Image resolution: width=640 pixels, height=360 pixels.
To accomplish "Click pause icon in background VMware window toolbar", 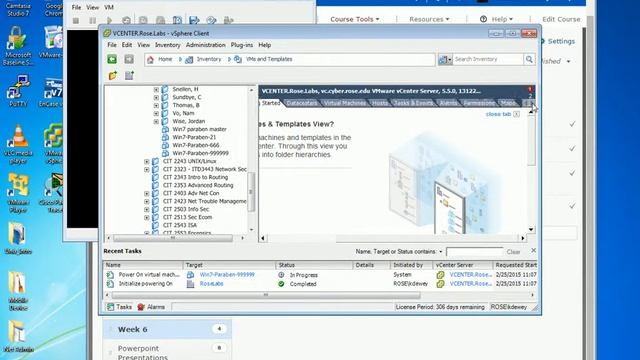I will tap(93, 20).
